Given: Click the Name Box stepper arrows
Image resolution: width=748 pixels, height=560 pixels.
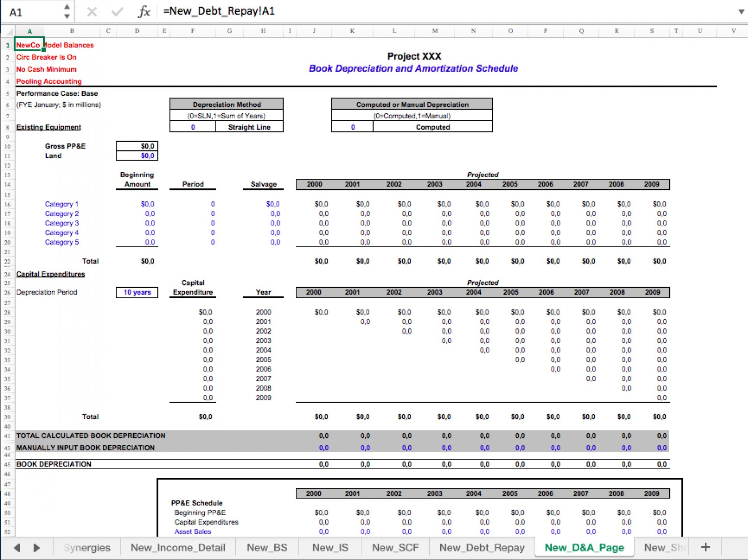Looking at the screenshot, I should tap(67, 11).
